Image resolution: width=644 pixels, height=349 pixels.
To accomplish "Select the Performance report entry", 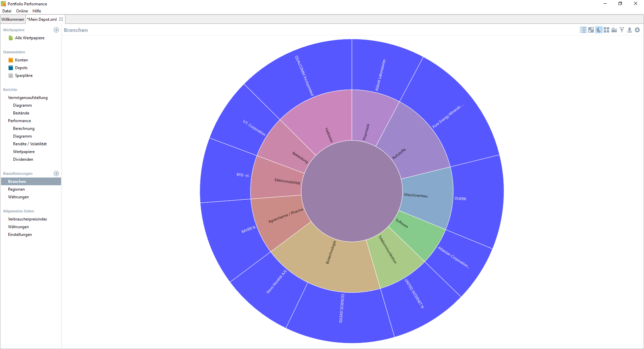I will tap(19, 121).
